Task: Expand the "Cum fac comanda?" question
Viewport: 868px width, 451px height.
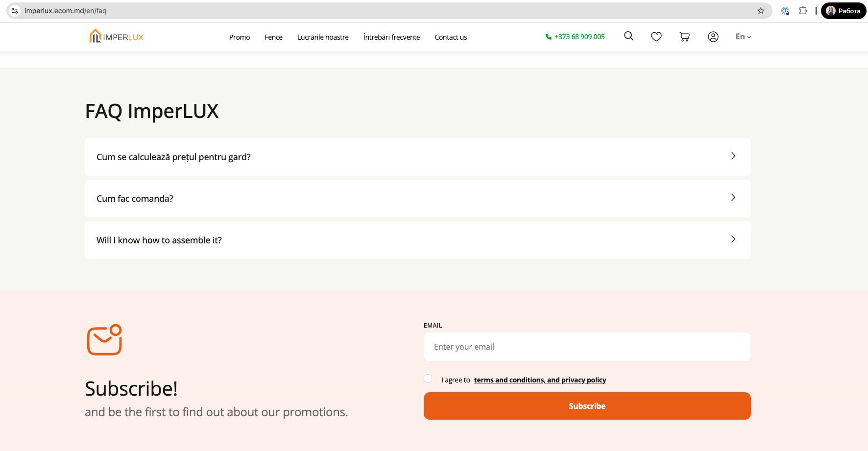Action: click(417, 198)
